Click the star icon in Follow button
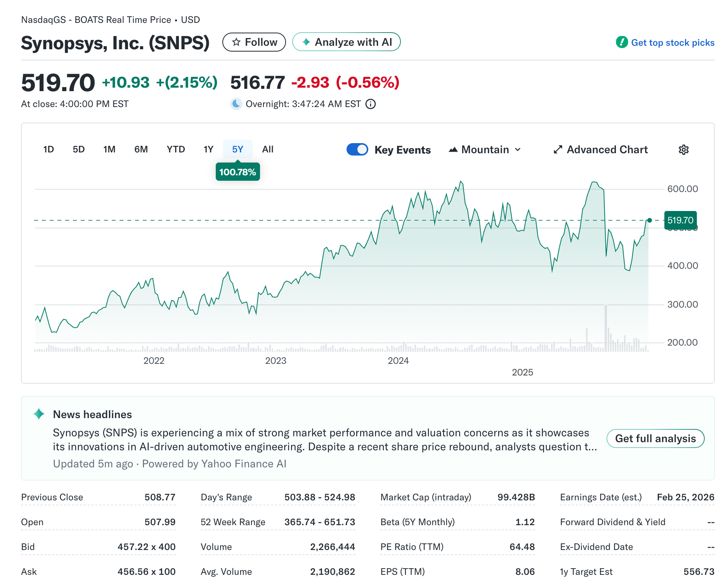 pos(236,42)
